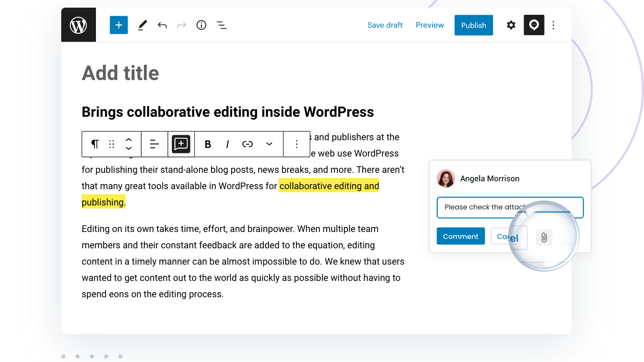The width and height of the screenshot is (644, 362).
Task: Preview the post
Action: click(430, 25)
